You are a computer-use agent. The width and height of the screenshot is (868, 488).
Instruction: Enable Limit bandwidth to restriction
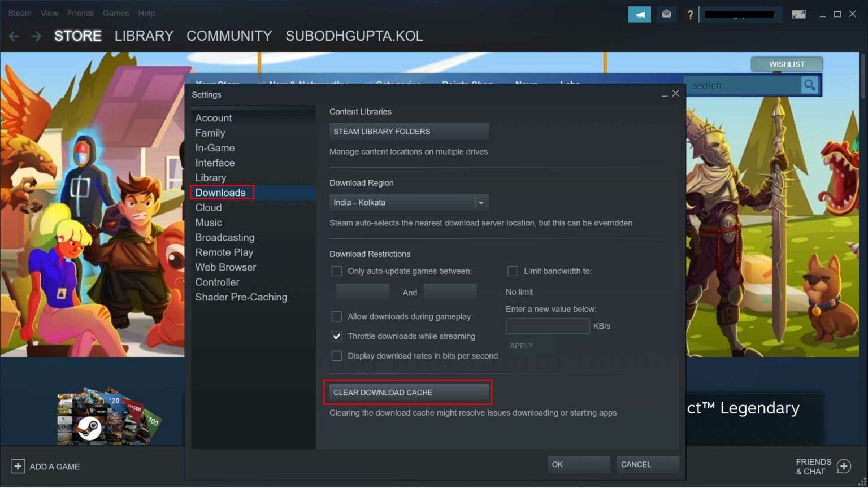click(513, 271)
